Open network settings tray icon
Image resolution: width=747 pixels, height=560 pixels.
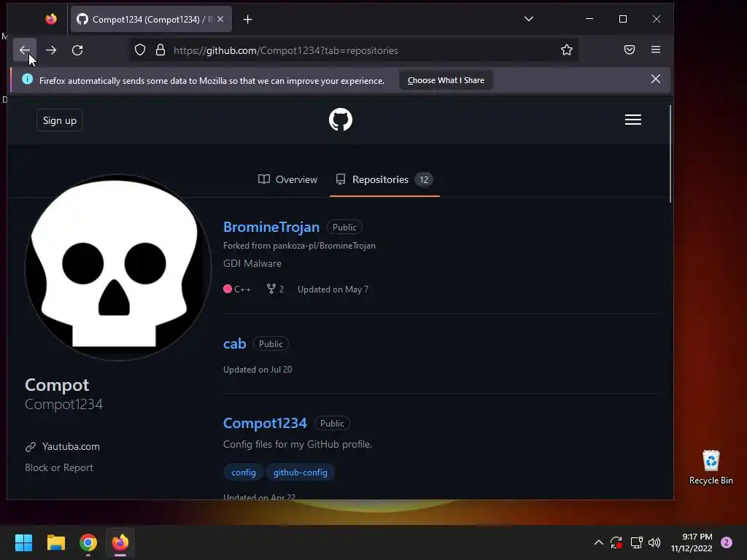coord(636,542)
